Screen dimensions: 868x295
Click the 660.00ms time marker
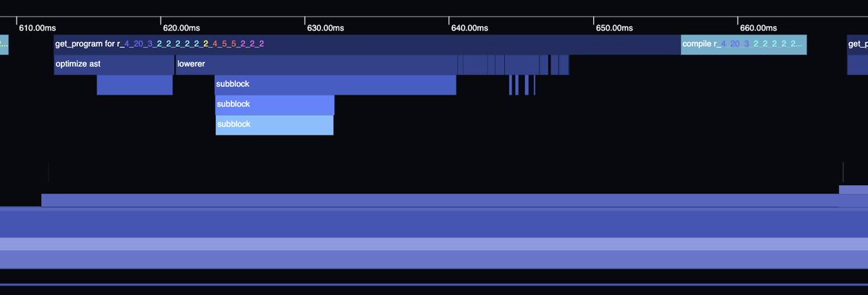[x=758, y=28]
